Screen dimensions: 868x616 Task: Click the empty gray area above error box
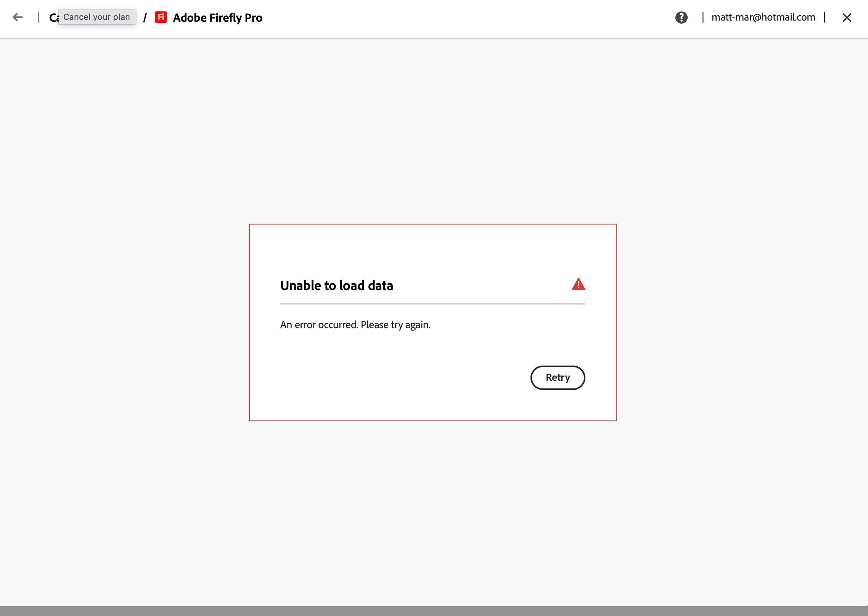(434, 130)
